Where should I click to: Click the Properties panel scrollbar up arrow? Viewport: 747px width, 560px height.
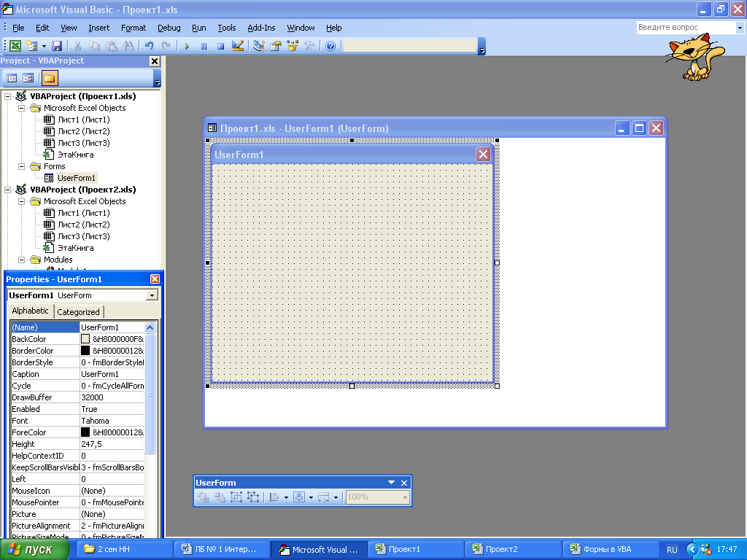[x=150, y=327]
